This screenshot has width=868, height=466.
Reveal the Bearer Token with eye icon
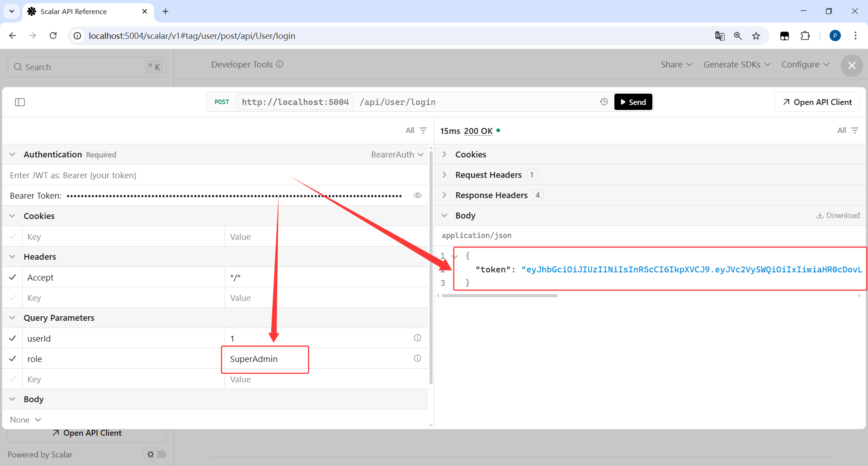tap(417, 195)
